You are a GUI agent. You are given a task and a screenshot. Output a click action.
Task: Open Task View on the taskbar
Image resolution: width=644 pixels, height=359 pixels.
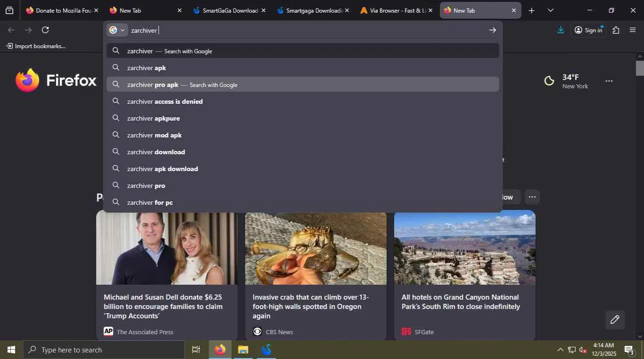tap(196, 350)
